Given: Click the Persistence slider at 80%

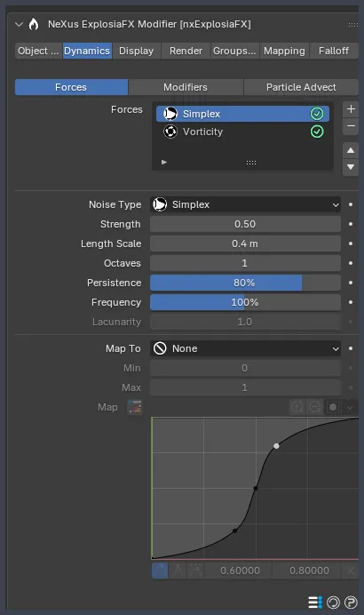Looking at the screenshot, I should coord(245,283).
